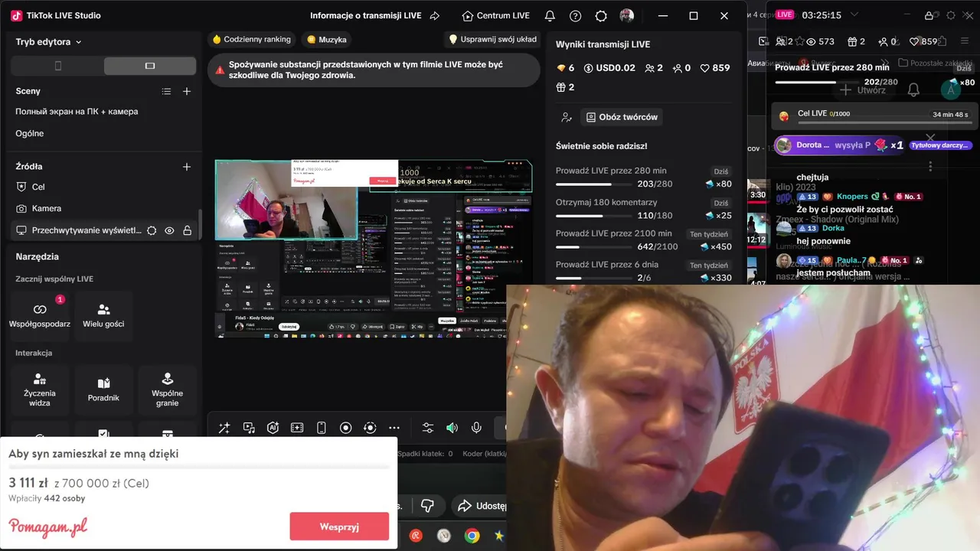Click 'Otrzymaj 180 komentarzy' task
This screenshot has width=980, height=551.
point(643,209)
